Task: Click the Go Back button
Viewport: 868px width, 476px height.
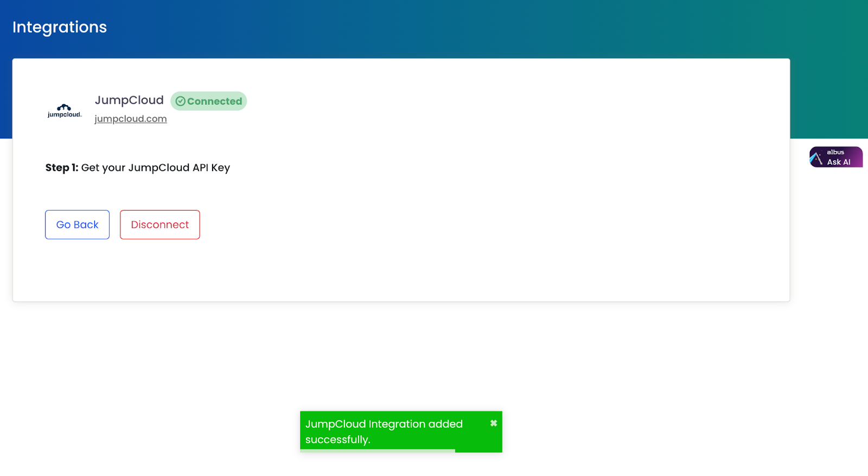Action: pos(77,225)
